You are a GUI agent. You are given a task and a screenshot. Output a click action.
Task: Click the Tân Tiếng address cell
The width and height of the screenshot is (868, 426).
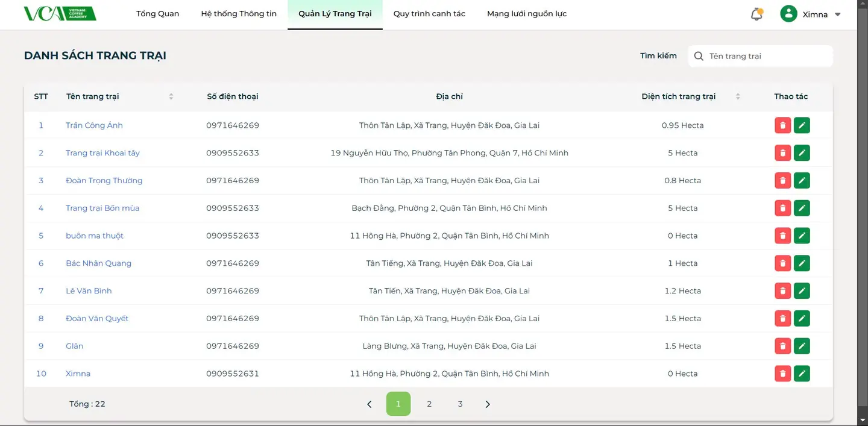(450, 263)
